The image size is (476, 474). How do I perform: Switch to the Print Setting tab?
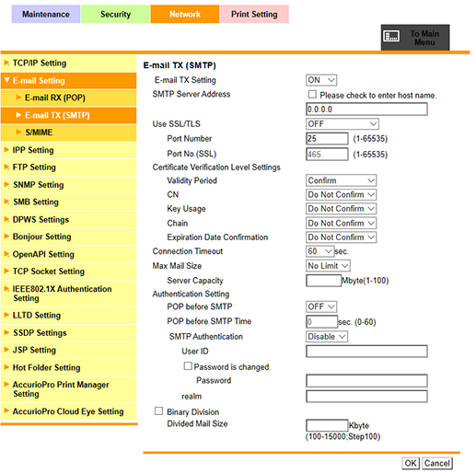click(x=254, y=14)
